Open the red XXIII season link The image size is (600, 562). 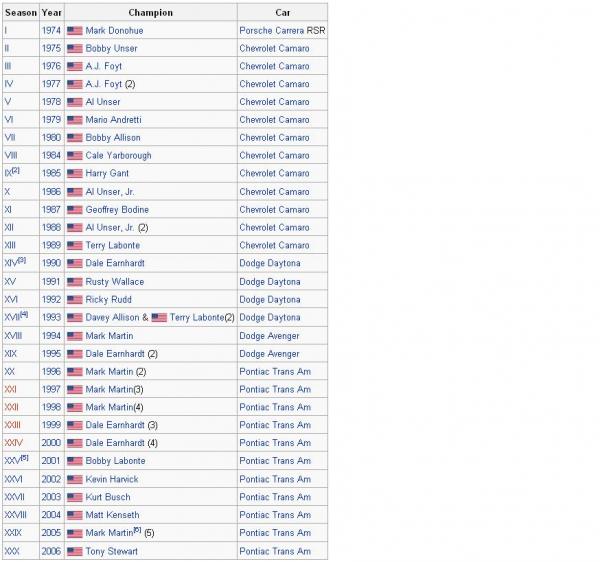pos(13,425)
